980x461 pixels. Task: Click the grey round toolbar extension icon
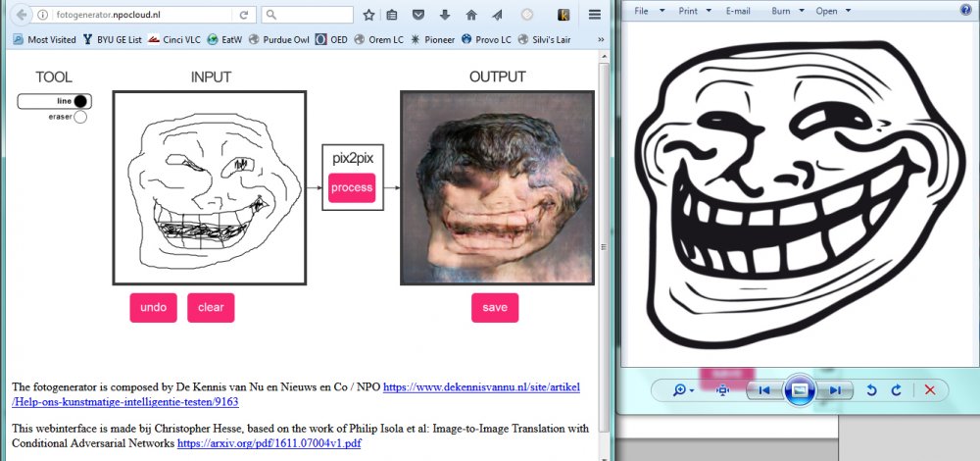click(527, 15)
